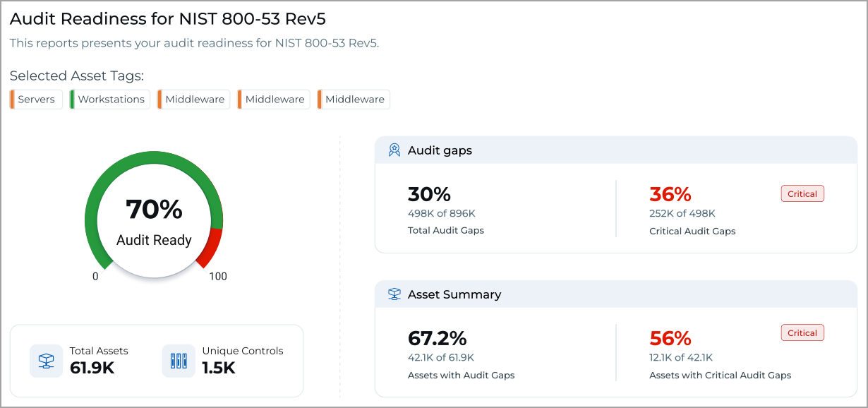Click the Critical badge in Audit gaps
This screenshot has height=408, width=868.
(802, 194)
